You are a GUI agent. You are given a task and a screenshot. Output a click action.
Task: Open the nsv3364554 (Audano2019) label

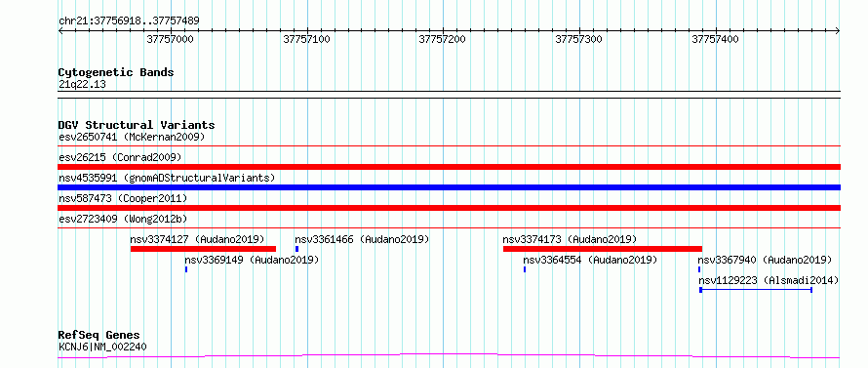pyautogui.click(x=590, y=260)
